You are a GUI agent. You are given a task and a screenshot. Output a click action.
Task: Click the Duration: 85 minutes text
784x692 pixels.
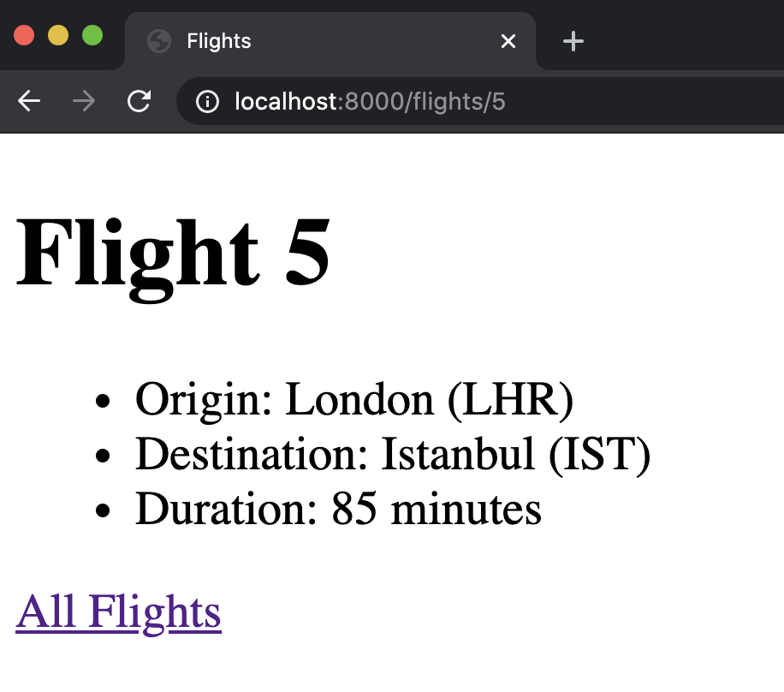pos(337,509)
